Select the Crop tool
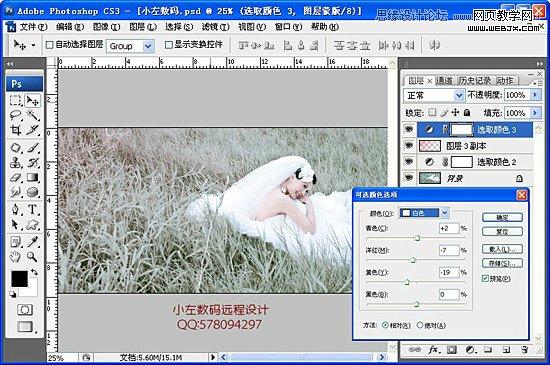Image resolution: width=550 pixels, height=365 pixels. [15, 130]
